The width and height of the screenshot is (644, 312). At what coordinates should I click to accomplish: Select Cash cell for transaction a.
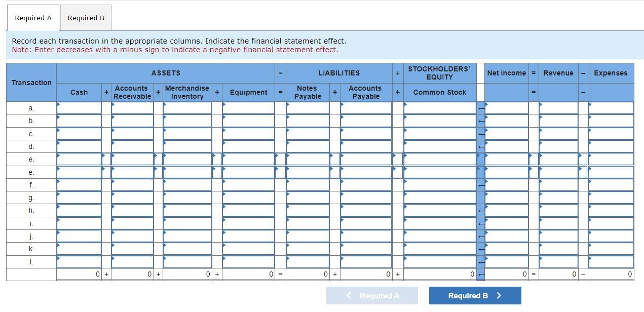79,108
